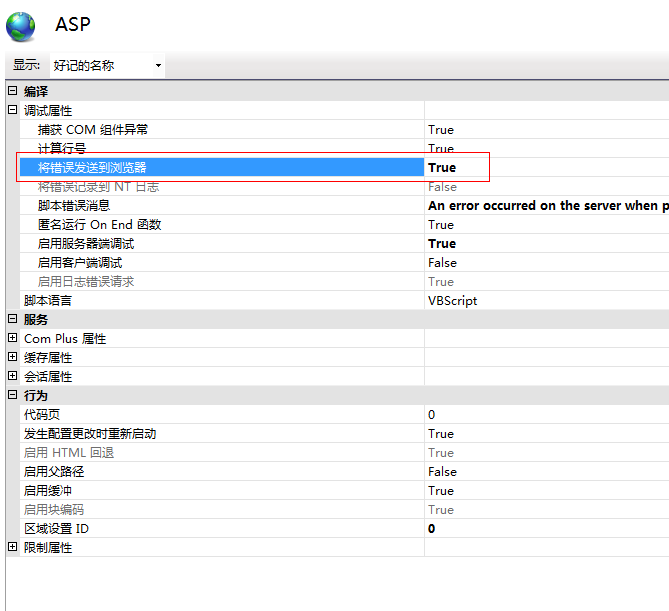Collapse the 服务 section
669x611 pixels.
12,319
